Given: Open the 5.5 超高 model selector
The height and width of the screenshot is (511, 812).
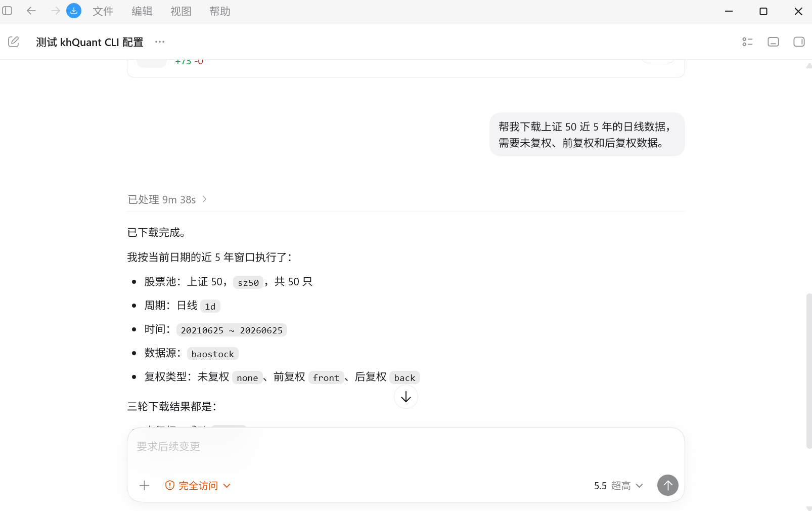Looking at the screenshot, I should click(618, 486).
